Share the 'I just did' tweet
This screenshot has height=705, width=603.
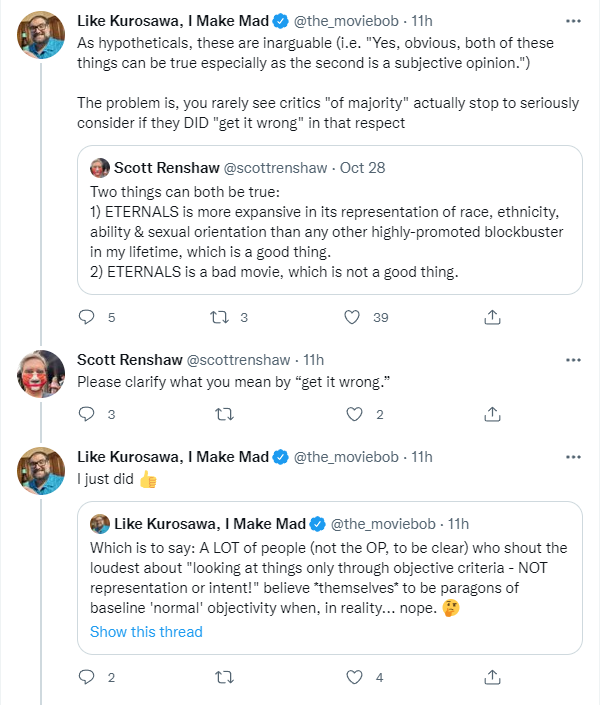click(492, 677)
